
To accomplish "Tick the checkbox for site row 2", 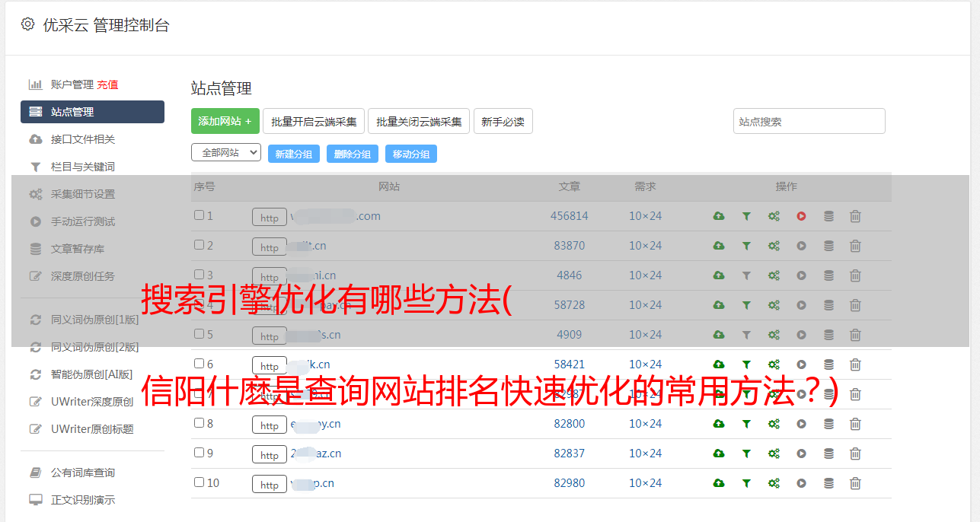I will pyautogui.click(x=199, y=245).
